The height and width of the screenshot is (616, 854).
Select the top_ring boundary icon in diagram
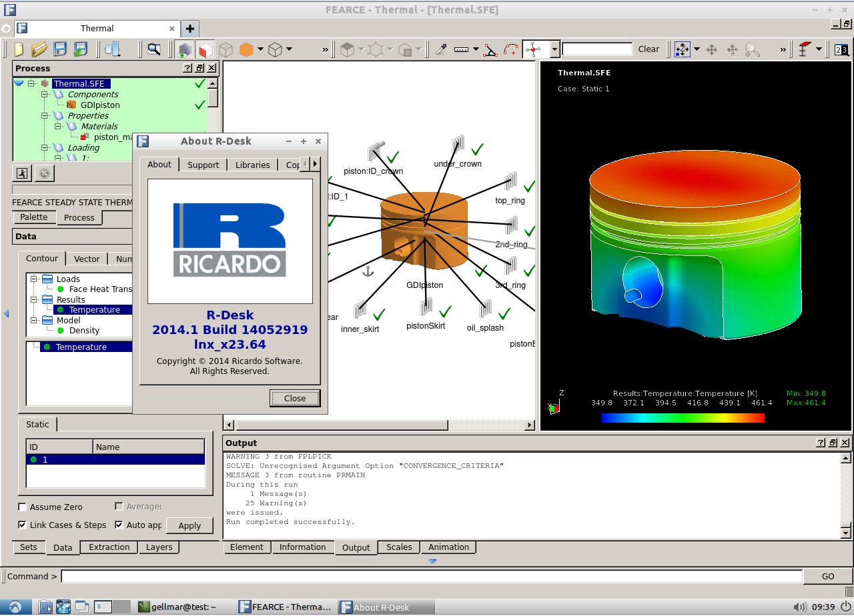[510, 182]
